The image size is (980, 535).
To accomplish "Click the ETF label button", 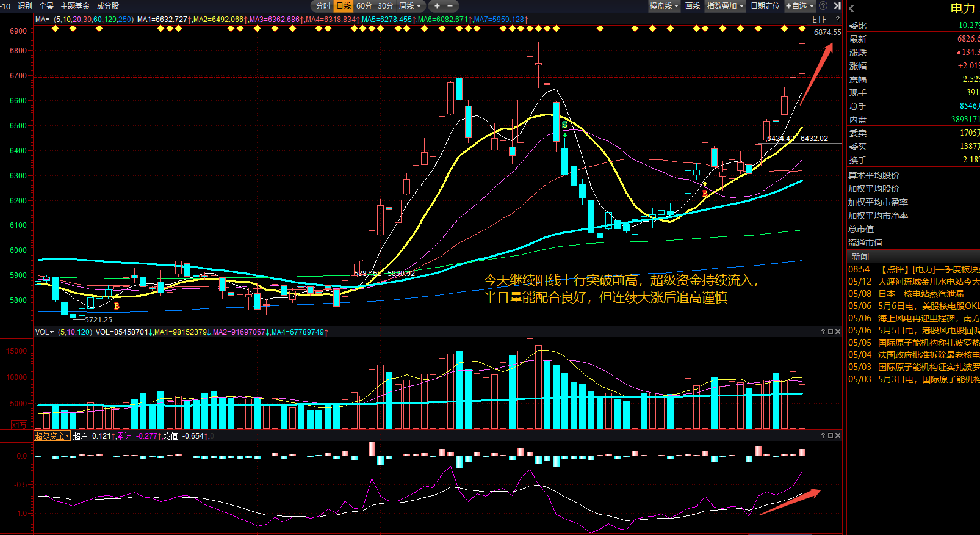I will (x=819, y=20).
